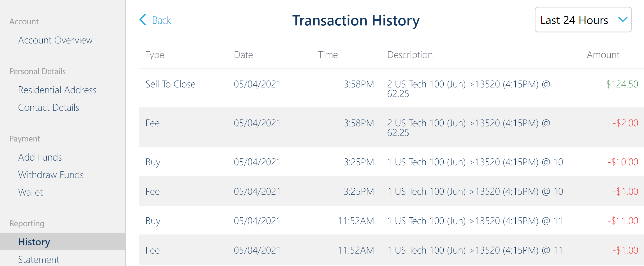Click the $124.50 green amount

pos(622,84)
